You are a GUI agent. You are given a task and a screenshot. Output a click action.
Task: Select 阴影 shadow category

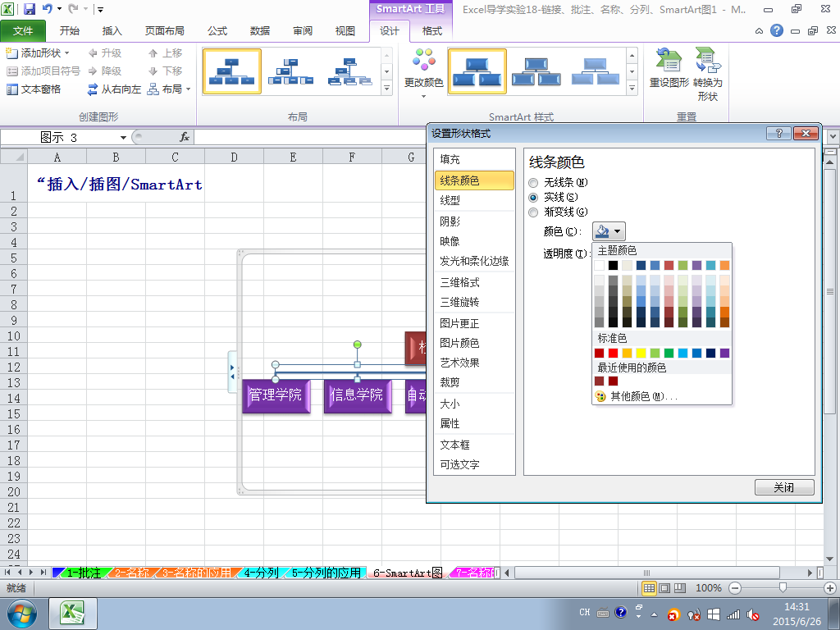point(475,221)
